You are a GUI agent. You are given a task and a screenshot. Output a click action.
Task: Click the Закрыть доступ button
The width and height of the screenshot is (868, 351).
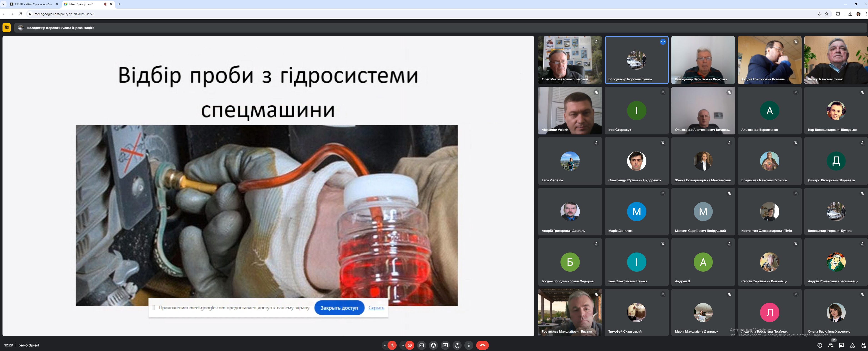pos(339,308)
